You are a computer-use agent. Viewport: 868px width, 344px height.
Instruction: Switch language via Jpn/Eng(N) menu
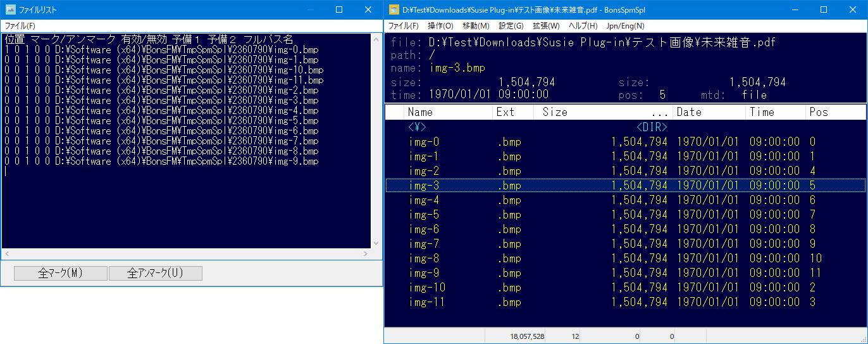[625, 26]
